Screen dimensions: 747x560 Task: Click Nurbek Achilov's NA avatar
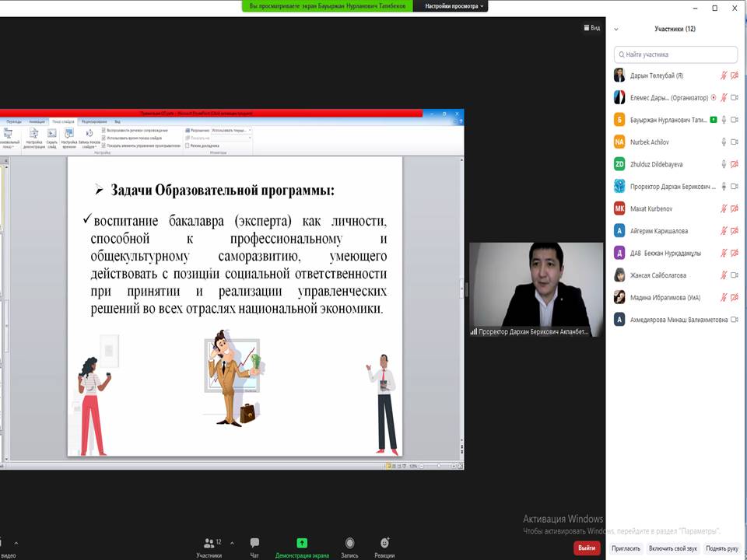[x=619, y=142]
